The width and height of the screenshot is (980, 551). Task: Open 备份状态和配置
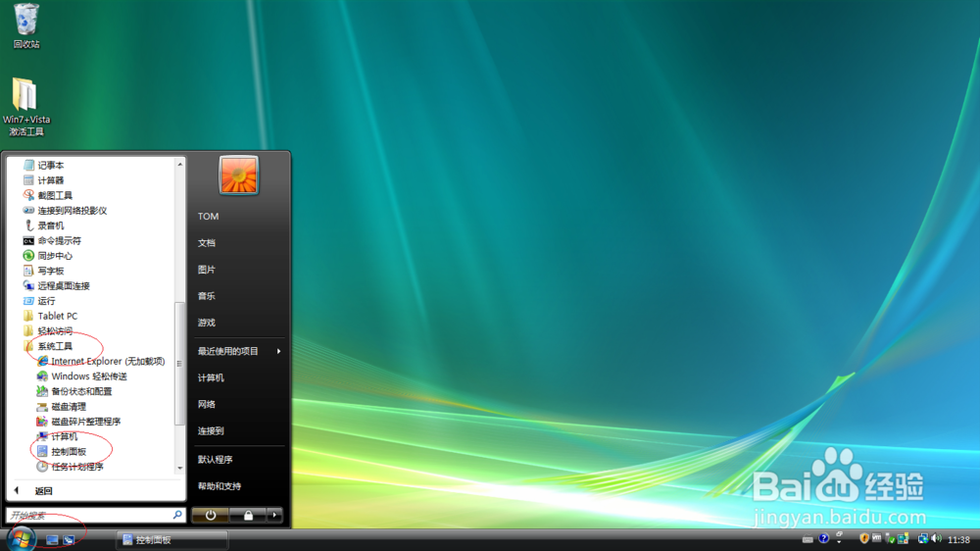(74, 391)
